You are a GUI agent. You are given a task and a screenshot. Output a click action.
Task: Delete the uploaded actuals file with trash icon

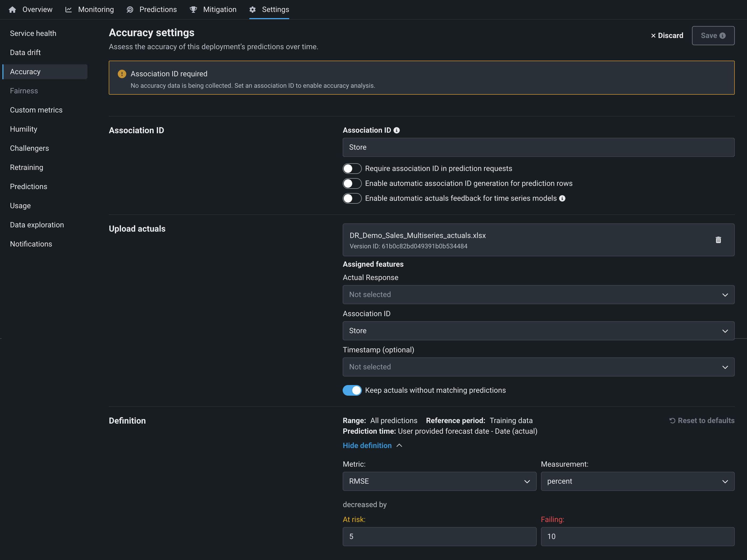coord(718,240)
